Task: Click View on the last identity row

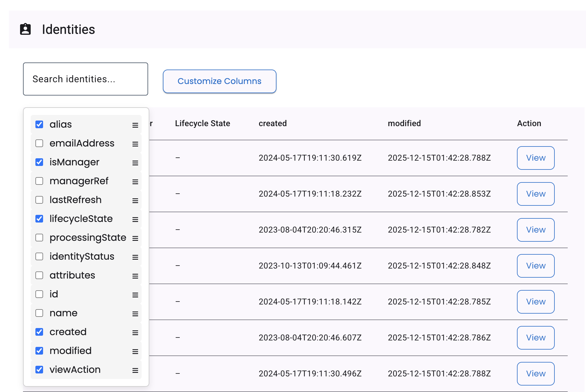Action: pos(535,373)
